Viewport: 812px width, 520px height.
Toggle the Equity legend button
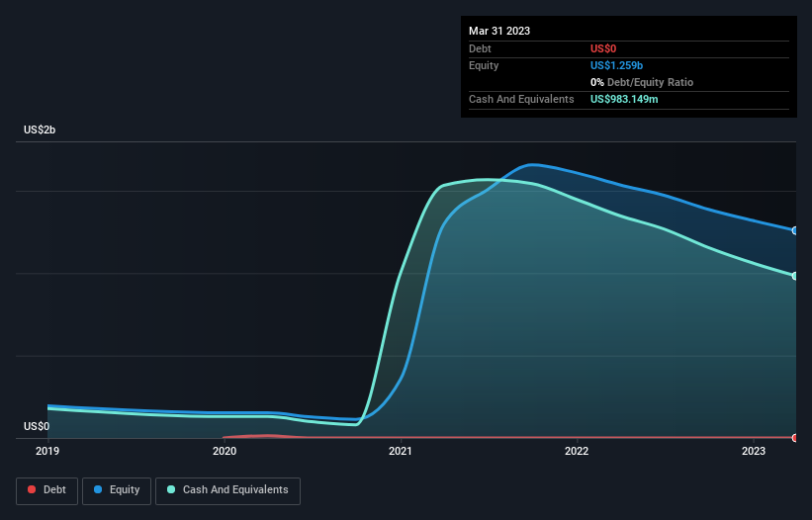[117, 490]
